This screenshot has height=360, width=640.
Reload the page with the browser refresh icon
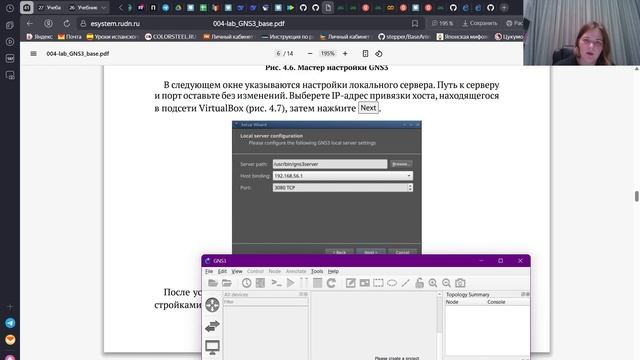tap(67, 24)
